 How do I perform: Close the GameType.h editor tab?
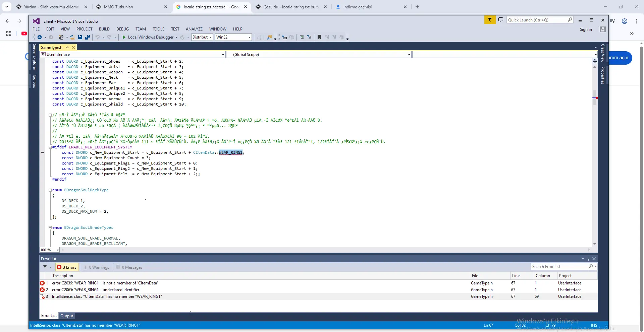click(x=73, y=48)
